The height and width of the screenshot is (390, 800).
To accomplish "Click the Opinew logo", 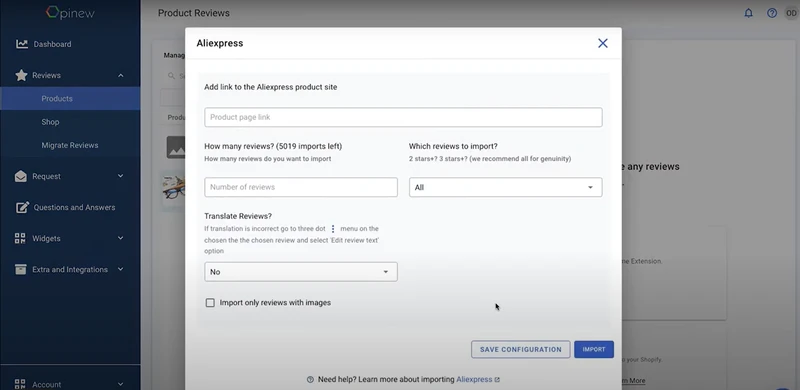I will pos(70,12).
